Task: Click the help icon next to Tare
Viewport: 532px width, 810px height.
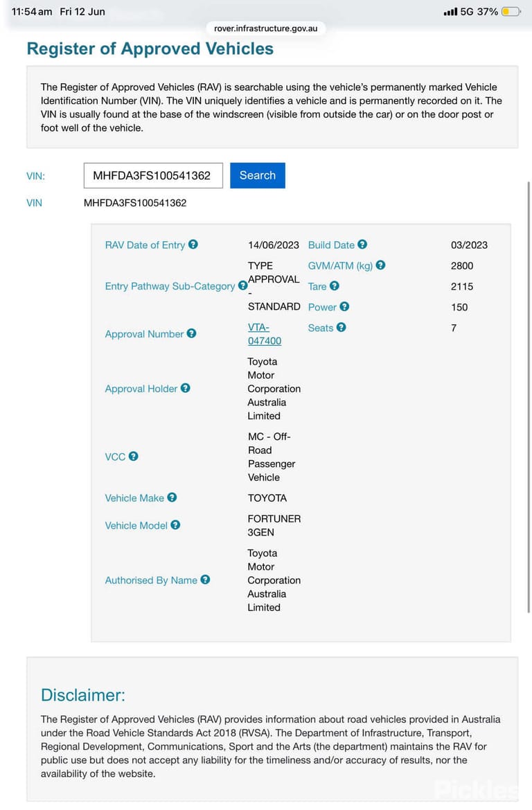Action: pyautogui.click(x=335, y=285)
